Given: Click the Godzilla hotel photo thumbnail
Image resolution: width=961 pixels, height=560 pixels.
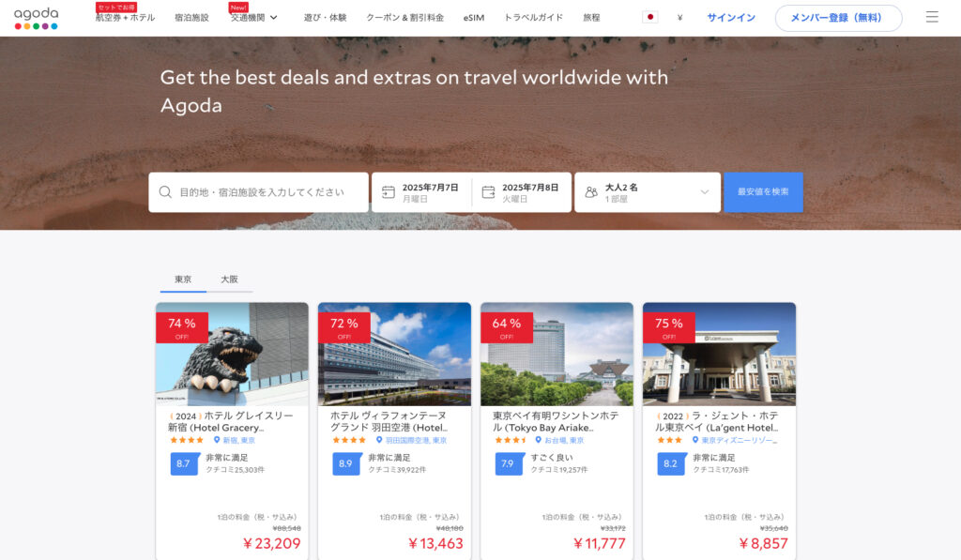Looking at the screenshot, I should [x=233, y=355].
